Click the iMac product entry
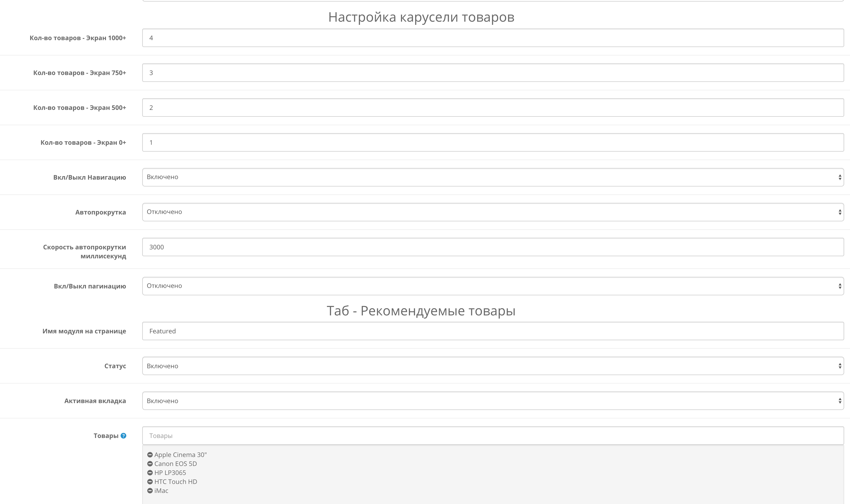850x504 pixels. click(x=161, y=491)
